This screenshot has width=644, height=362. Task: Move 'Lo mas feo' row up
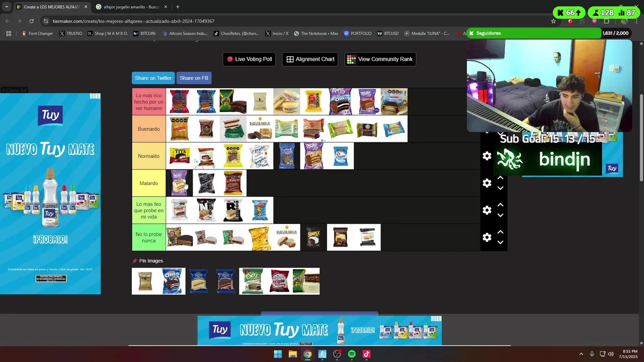click(500, 205)
